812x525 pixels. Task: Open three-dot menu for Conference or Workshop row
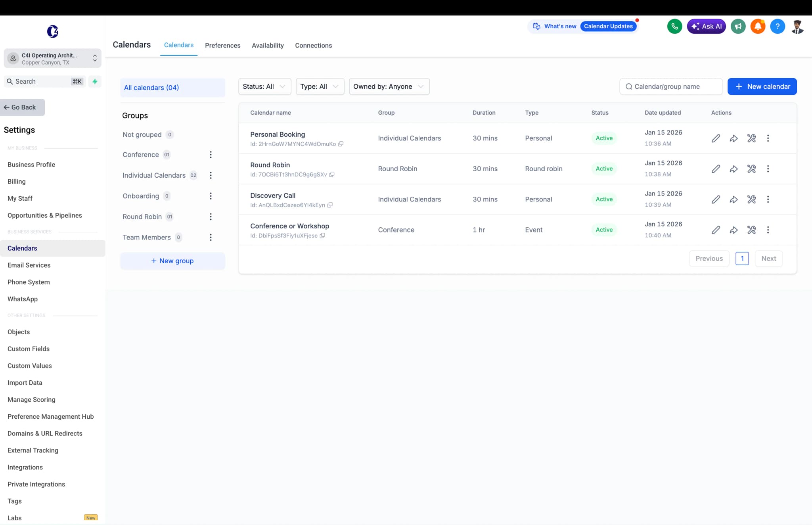[x=768, y=230]
